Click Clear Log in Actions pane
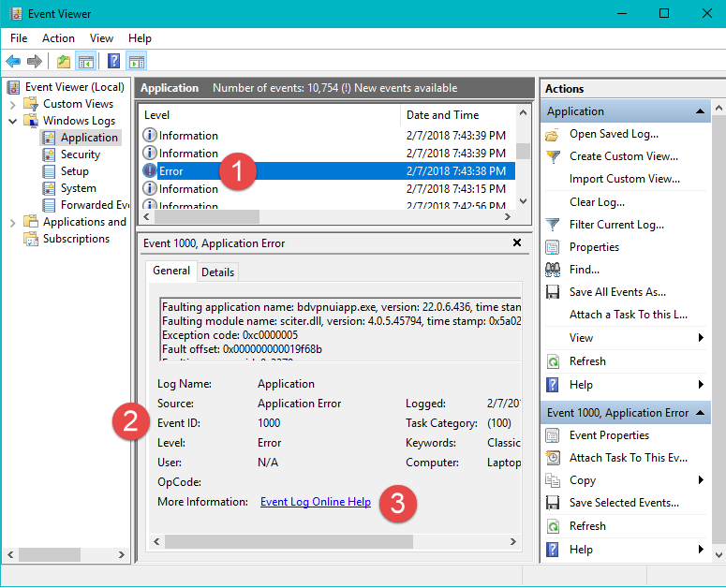This screenshot has width=726, height=588. (597, 202)
